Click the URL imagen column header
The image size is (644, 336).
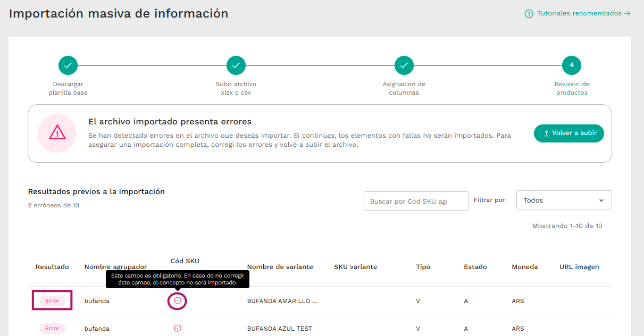pos(579,267)
